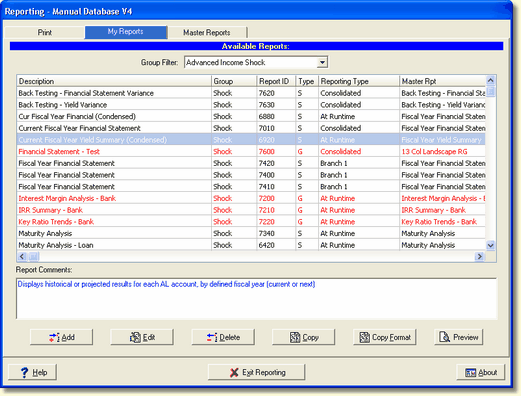
Task: Switch to the Print tab
Action: coord(44,32)
